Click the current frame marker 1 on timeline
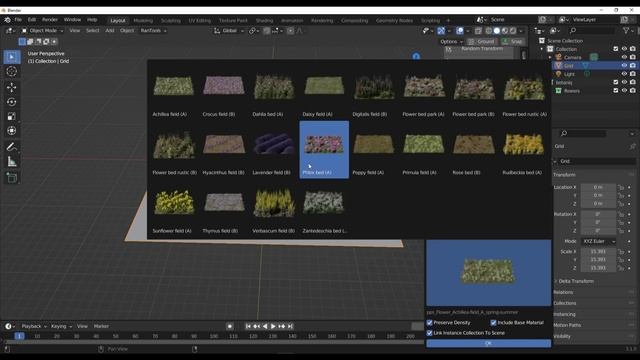Image resolution: width=640 pixels, height=360 pixels. click(19, 336)
